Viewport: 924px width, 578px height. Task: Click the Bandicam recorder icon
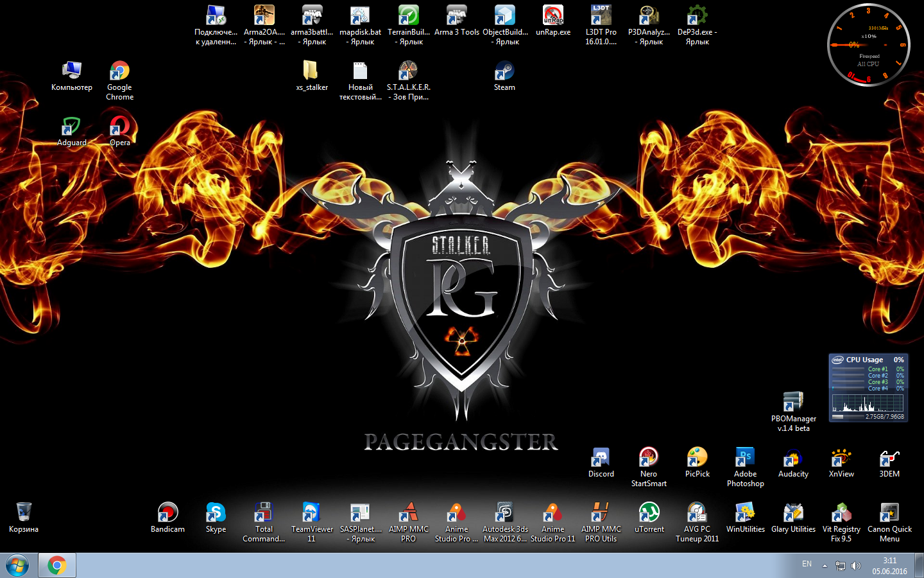click(x=167, y=513)
